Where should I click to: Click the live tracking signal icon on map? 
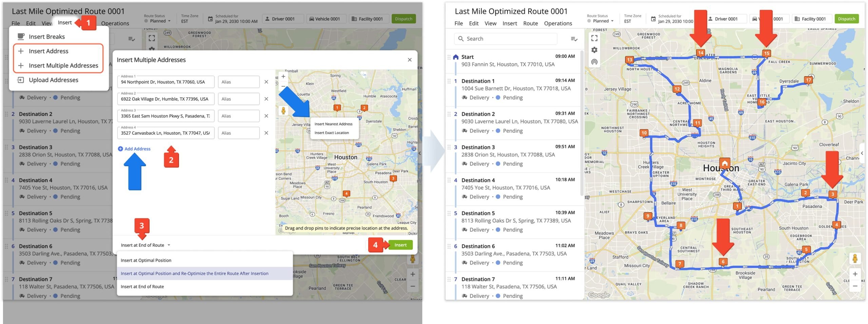(x=594, y=62)
